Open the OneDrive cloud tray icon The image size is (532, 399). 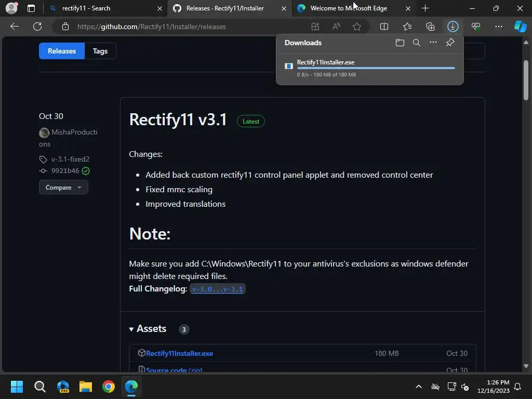435,387
